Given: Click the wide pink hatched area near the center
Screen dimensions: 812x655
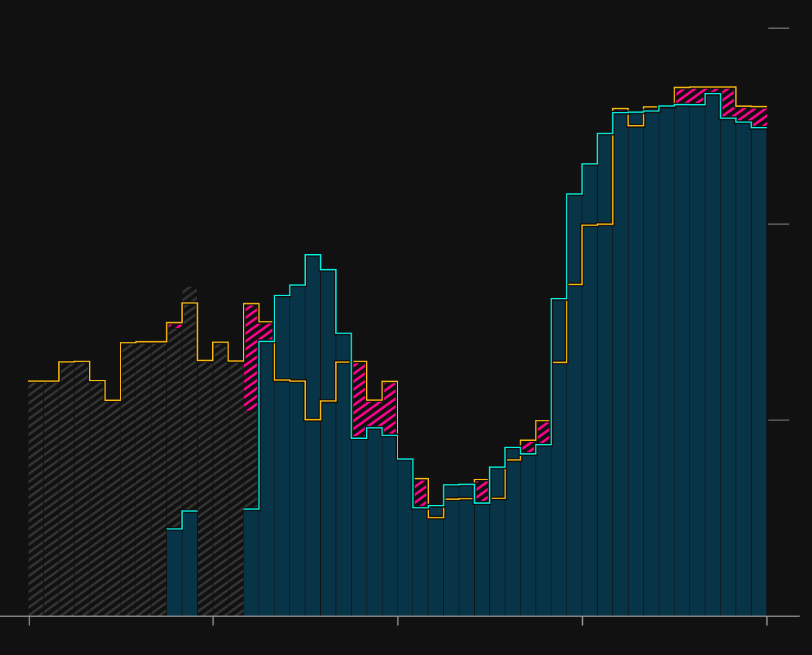Looking at the screenshot, I should (x=374, y=413).
